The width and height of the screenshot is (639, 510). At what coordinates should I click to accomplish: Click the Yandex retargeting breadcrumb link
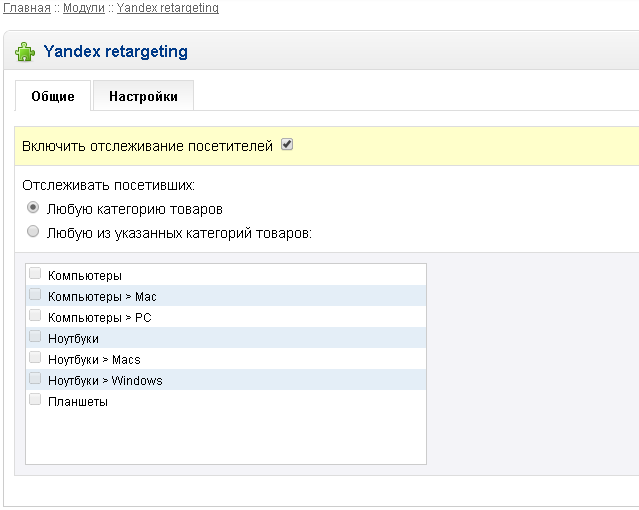click(167, 8)
